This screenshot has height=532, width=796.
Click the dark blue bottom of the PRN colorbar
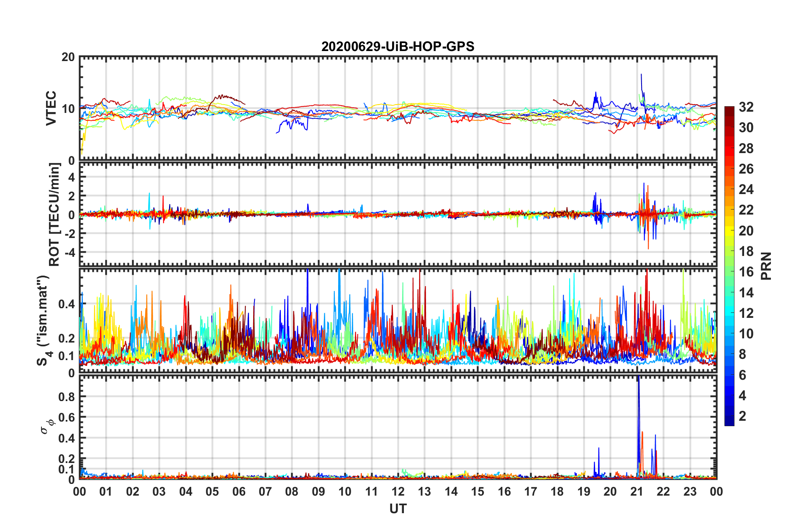729,422
